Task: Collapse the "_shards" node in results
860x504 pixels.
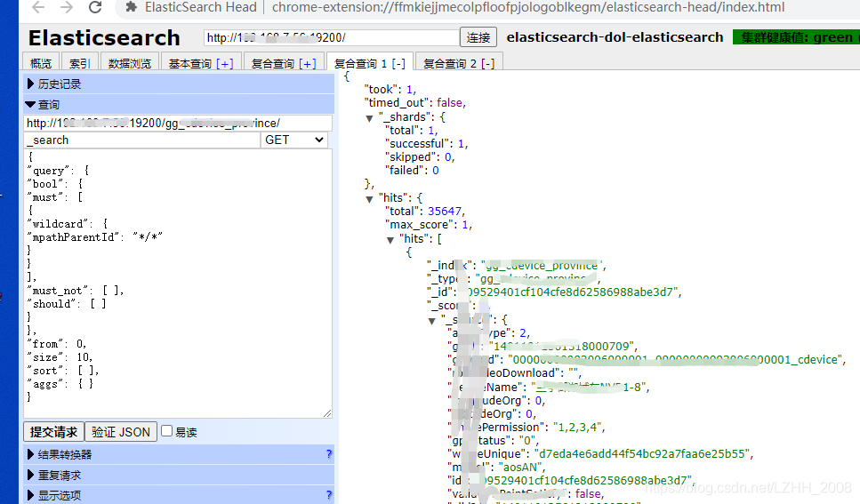Action: coord(369,118)
